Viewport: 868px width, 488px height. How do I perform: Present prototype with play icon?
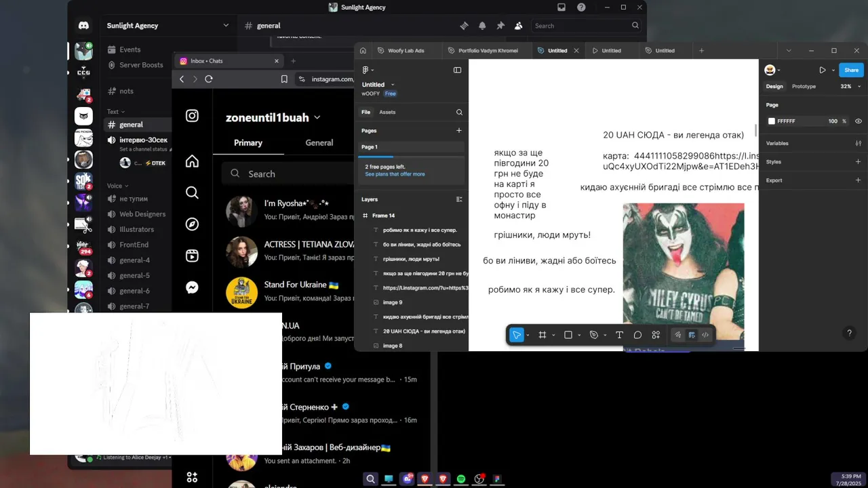pos(822,70)
